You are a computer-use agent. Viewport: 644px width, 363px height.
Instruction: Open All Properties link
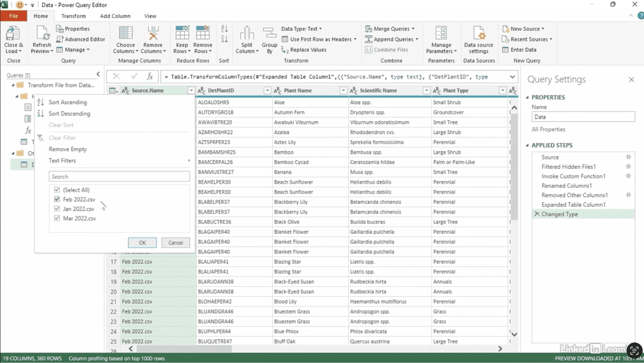pyautogui.click(x=548, y=129)
